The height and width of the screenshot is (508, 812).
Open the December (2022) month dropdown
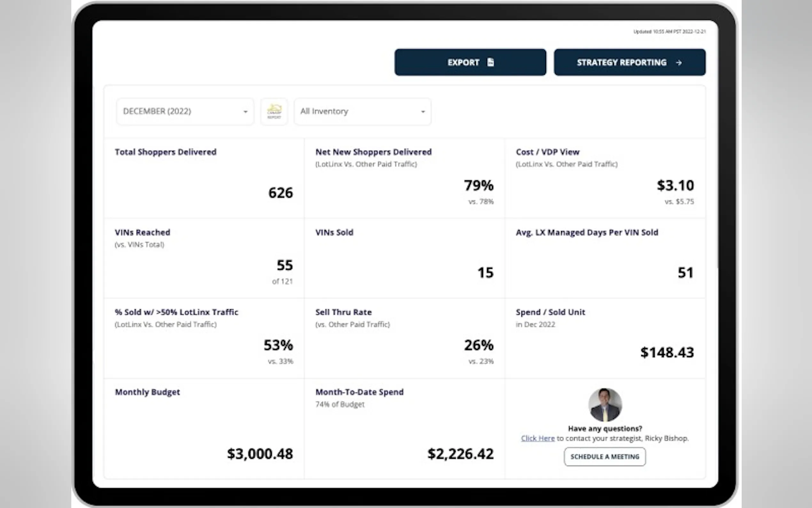pos(185,112)
